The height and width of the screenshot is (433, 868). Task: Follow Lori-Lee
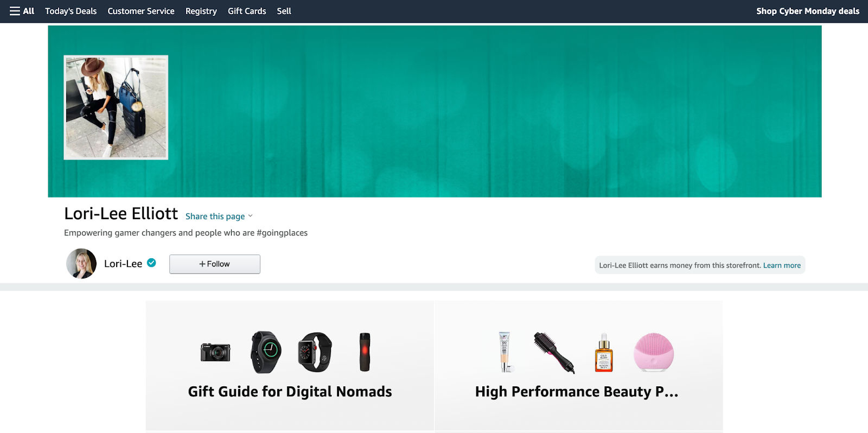pos(215,264)
